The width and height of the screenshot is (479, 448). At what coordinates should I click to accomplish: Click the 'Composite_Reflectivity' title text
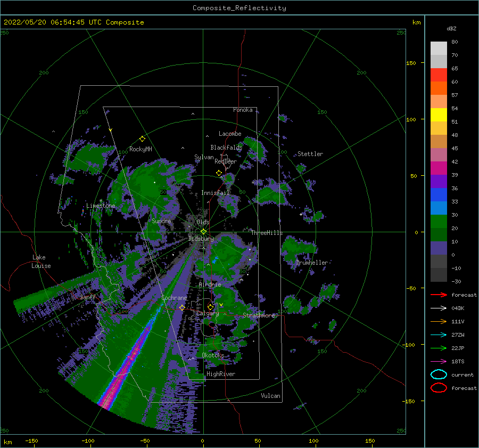240,8
